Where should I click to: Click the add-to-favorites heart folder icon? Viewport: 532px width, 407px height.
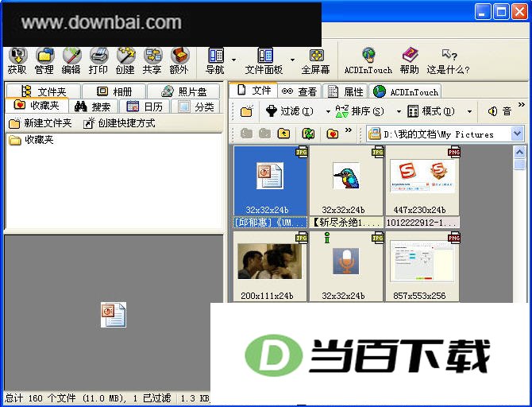333,134
